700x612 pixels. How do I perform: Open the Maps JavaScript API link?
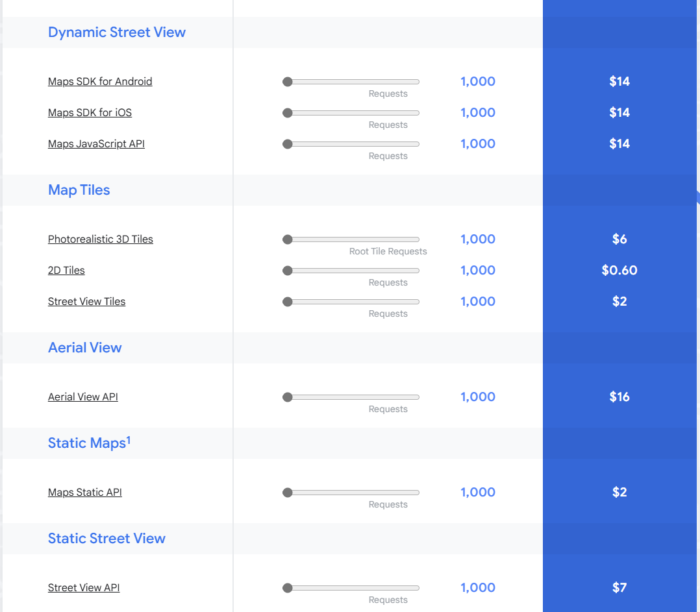(96, 143)
